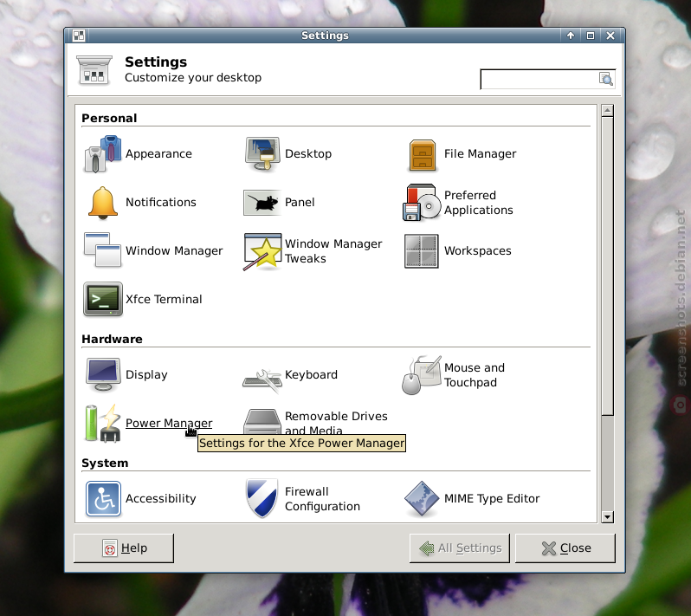Open the Power Manager battery icon
The image size is (691, 616).
pyautogui.click(x=103, y=424)
